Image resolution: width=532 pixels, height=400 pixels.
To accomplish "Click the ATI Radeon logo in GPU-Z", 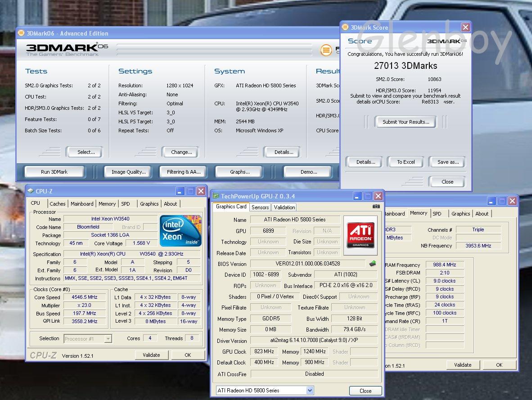I will coord(360,232).
